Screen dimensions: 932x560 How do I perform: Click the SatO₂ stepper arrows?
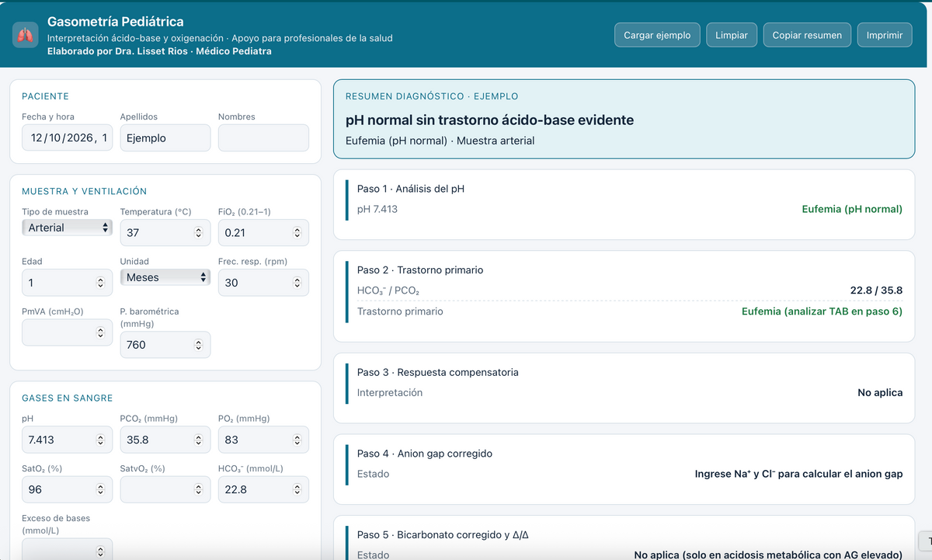[x=100, y=489]
